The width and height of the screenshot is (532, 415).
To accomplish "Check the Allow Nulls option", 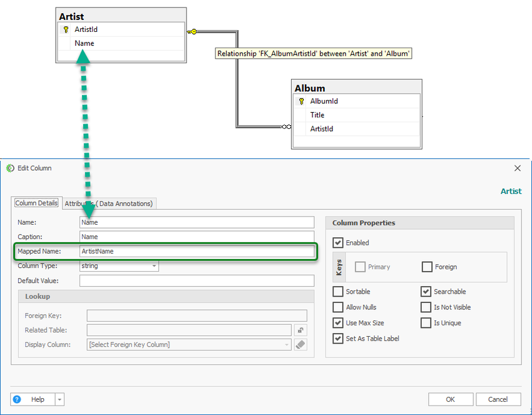I will [338, 307].
